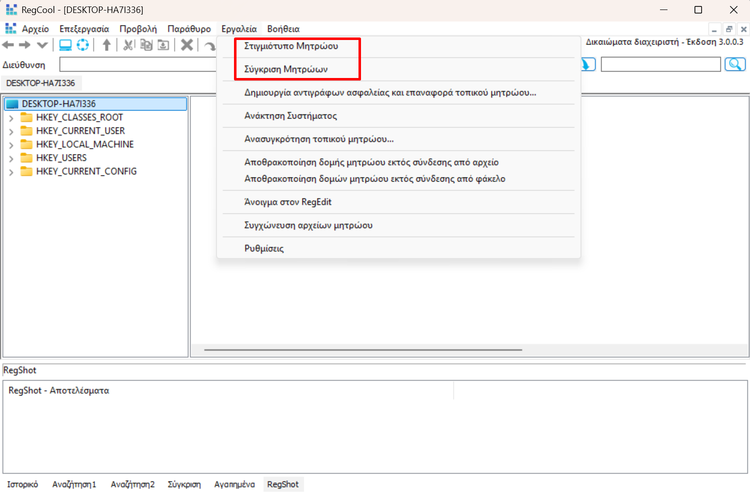Switch to the Ιστορικό bottom tab
Screen dimensions: 750x500
coord(22,484)
